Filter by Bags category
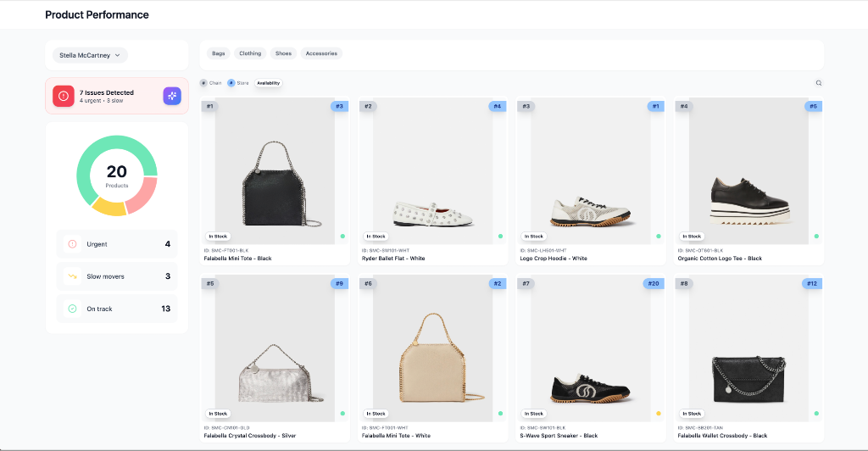Image resolution: width=868 pixels, height=451 pixels. tap(219, 53)
